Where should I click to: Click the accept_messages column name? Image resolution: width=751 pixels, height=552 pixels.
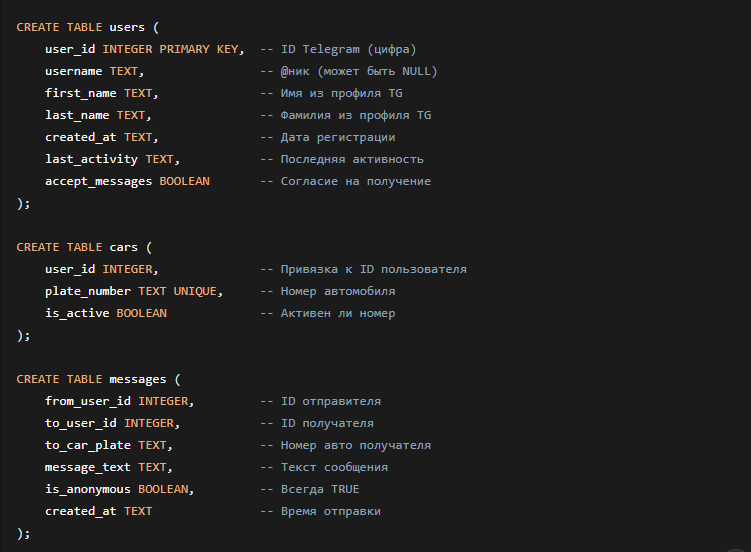(x=98, y=181)
